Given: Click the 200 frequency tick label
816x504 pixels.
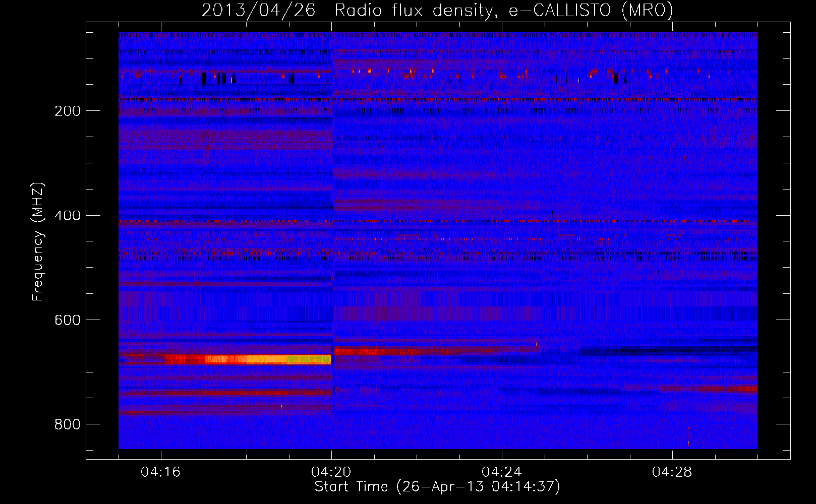Looking at the screenshot, I should (x=68, y=111).
